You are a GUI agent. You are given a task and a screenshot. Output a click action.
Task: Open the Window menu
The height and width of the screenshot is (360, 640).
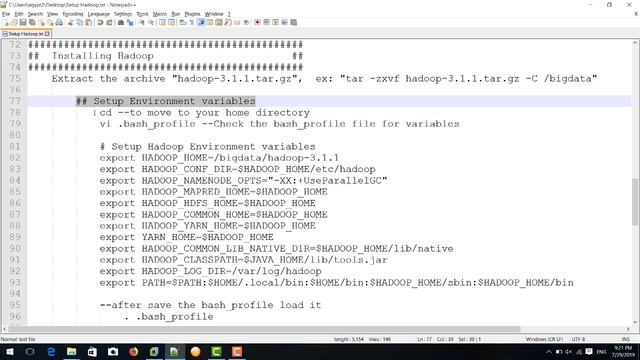[214, 14]
